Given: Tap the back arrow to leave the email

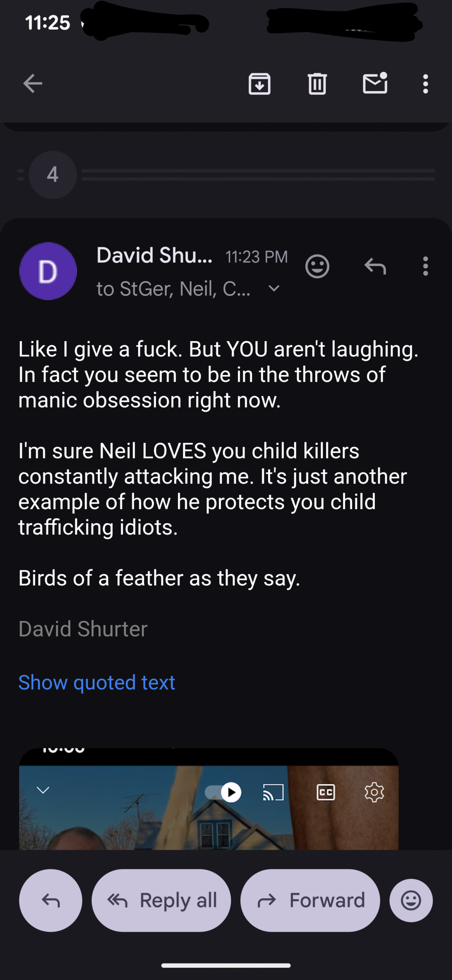Looking at the screenshot, I should pyautogui.click(x=33, y=83).
